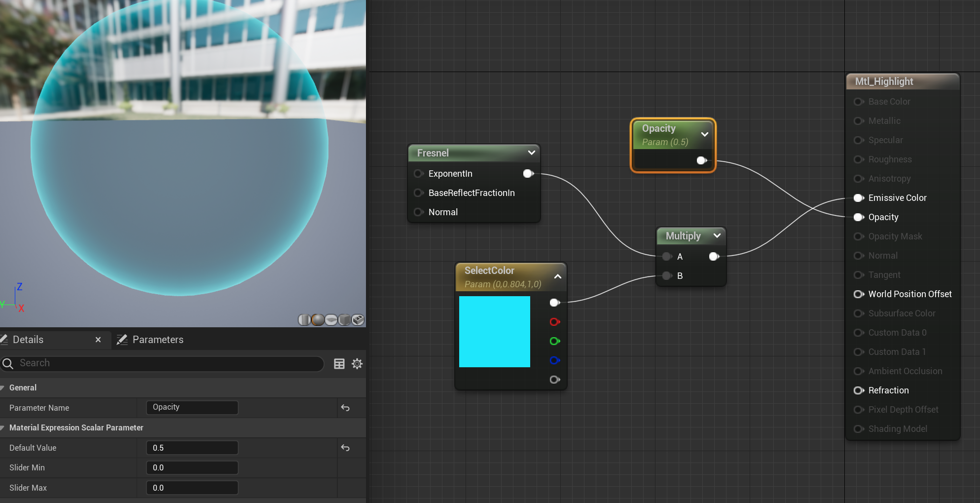The image size is (980, 503).
Task: Click the cyan SelectColor preview swatch
Action: (x=494, y=332)
